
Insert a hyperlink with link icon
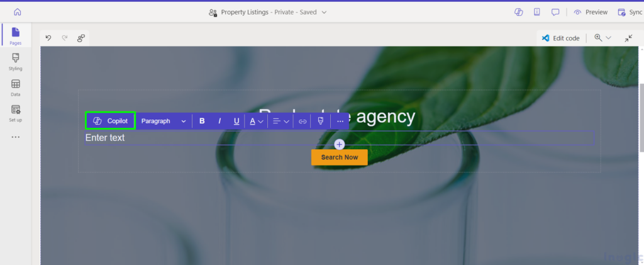point(303,121)
